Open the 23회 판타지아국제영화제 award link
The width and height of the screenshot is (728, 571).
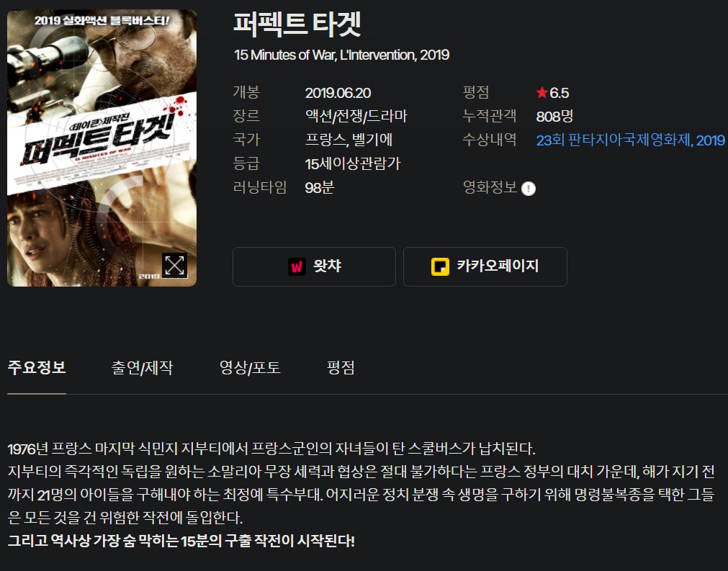pos(631,140)
